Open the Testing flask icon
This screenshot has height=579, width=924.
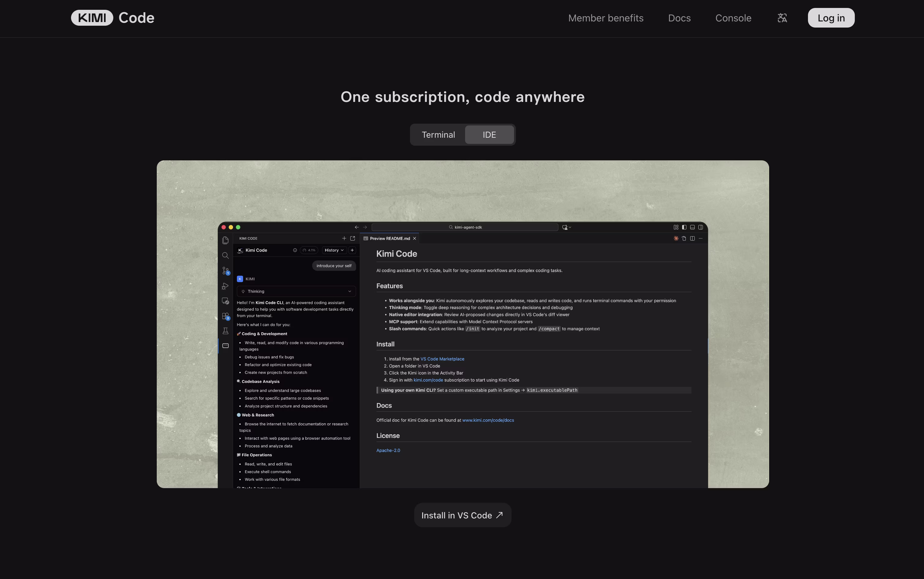pyautogui.click(x=225, y=331)
